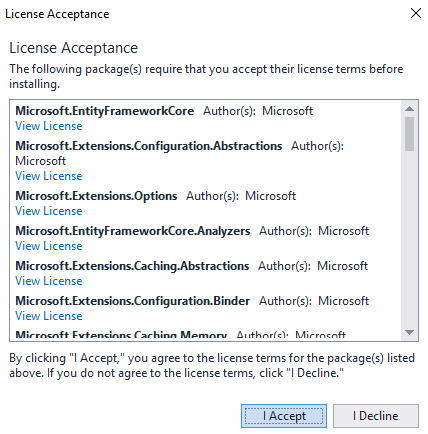Open View License for Microsoft.Extensions.Configuration.Abstractions
The width and height of the screenshot is (428, 434).
pyautogui.click(x=49, y=176)
